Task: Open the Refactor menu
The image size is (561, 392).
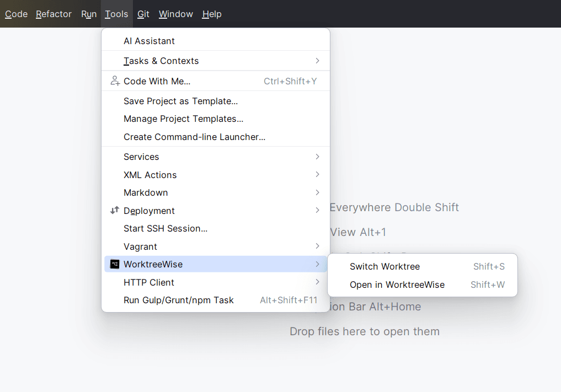Action: tap(54, 14)
